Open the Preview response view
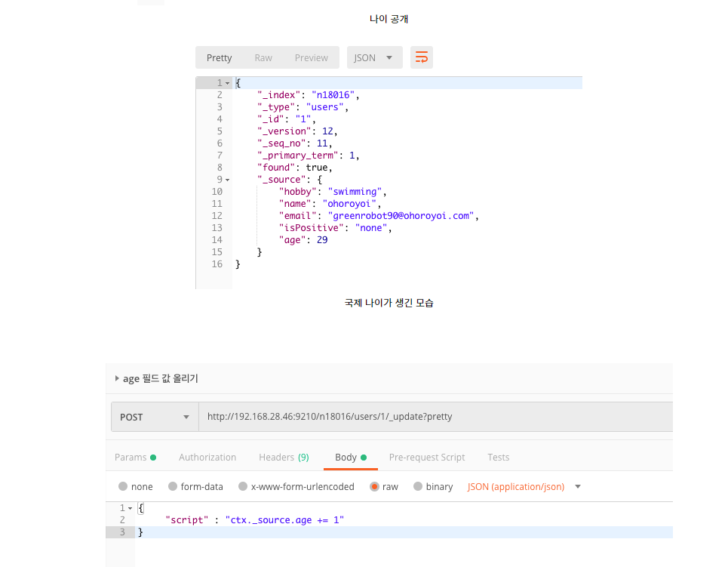The image size is (728, 567). (x=311, y=58)
